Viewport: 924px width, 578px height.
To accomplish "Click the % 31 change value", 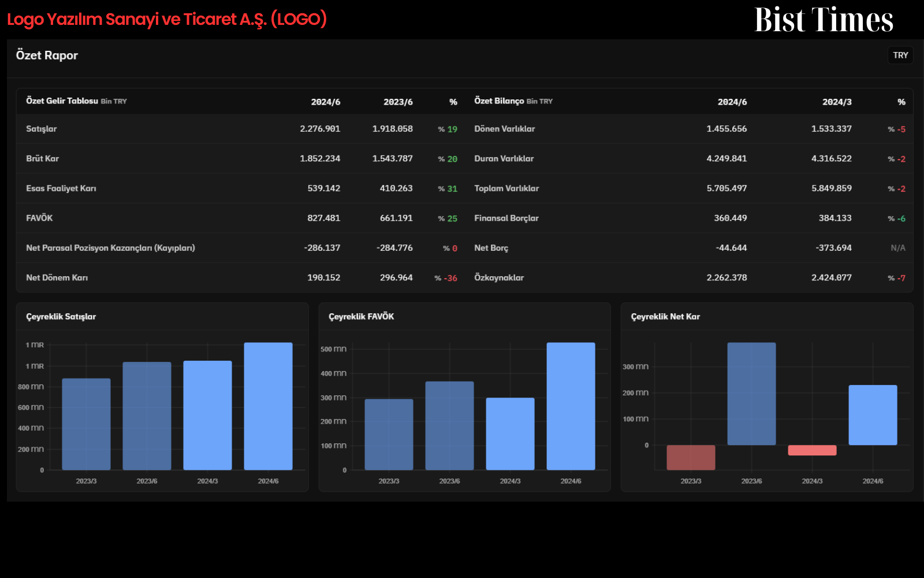I will tap(448, 188).
